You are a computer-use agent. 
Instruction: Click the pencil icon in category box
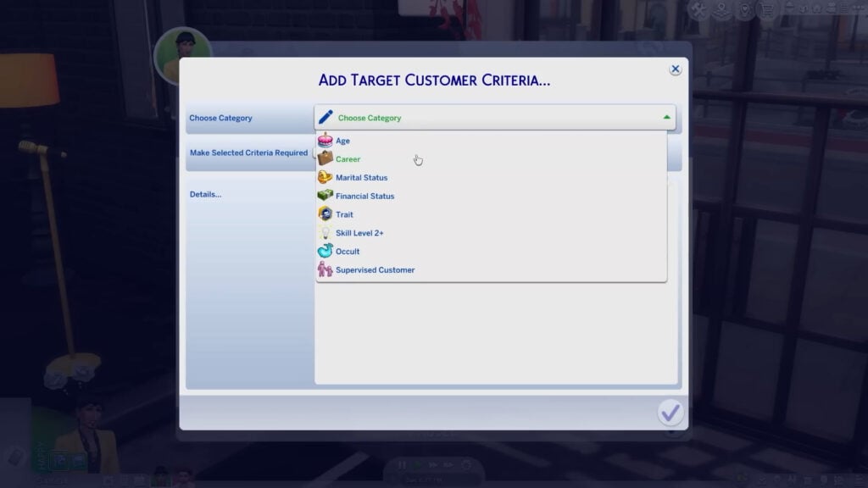325,118
